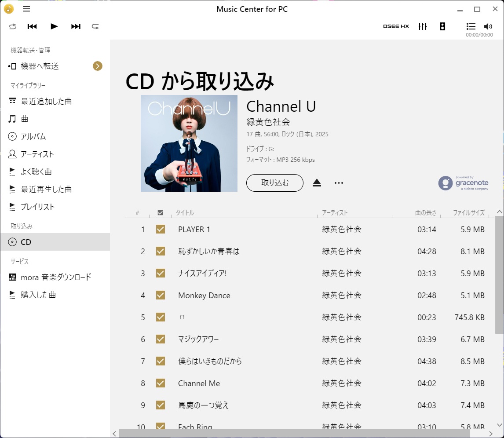Uncheck track 8 Channel Me

pyautogui.click(x=161, y=383)
